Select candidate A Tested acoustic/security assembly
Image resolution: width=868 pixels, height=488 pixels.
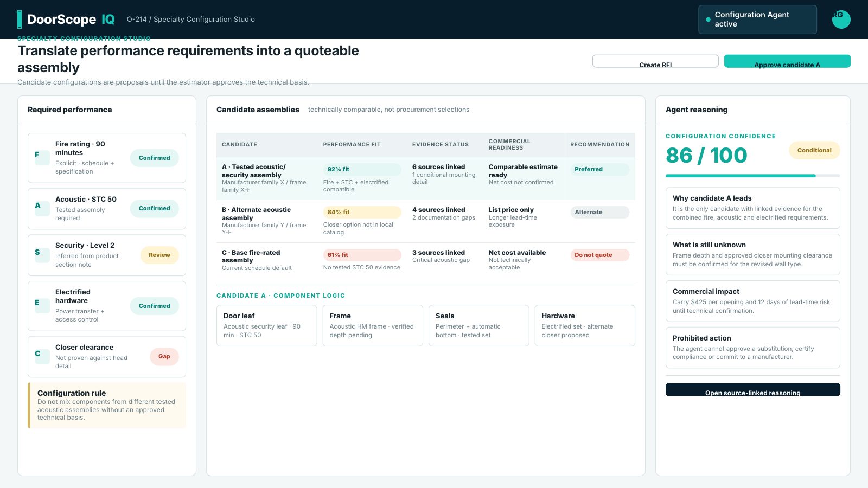click(x=426, y=178)
